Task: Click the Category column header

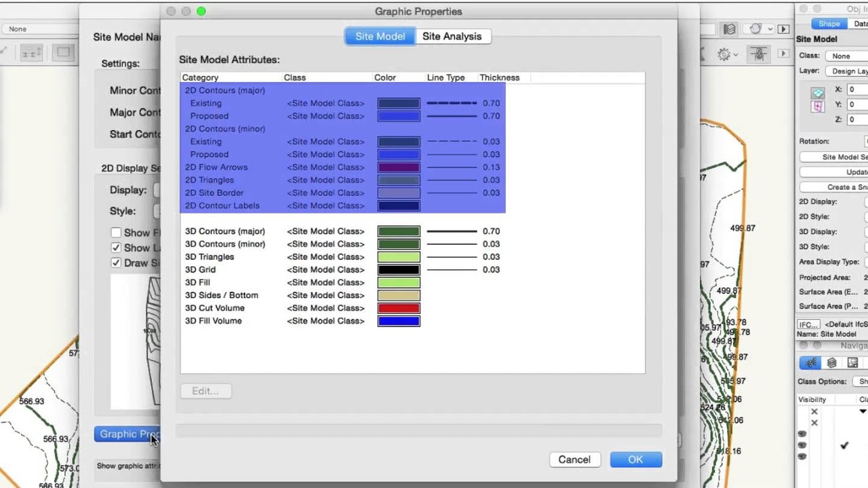Action: point(231,78)
